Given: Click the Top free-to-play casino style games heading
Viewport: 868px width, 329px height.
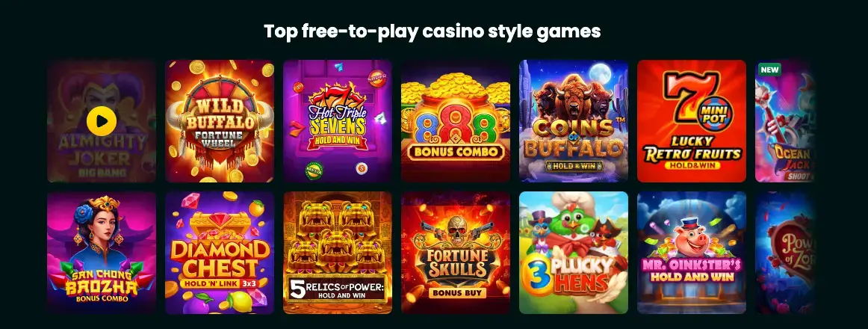Looking at the screenshot, I should pos(433,31).
